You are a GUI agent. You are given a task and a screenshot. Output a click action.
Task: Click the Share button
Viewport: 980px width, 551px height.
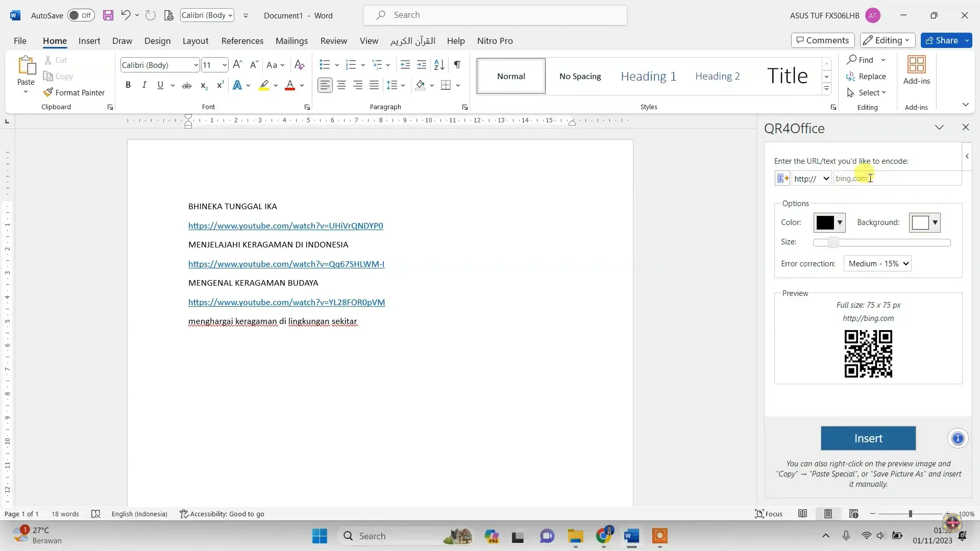point(942,40)
